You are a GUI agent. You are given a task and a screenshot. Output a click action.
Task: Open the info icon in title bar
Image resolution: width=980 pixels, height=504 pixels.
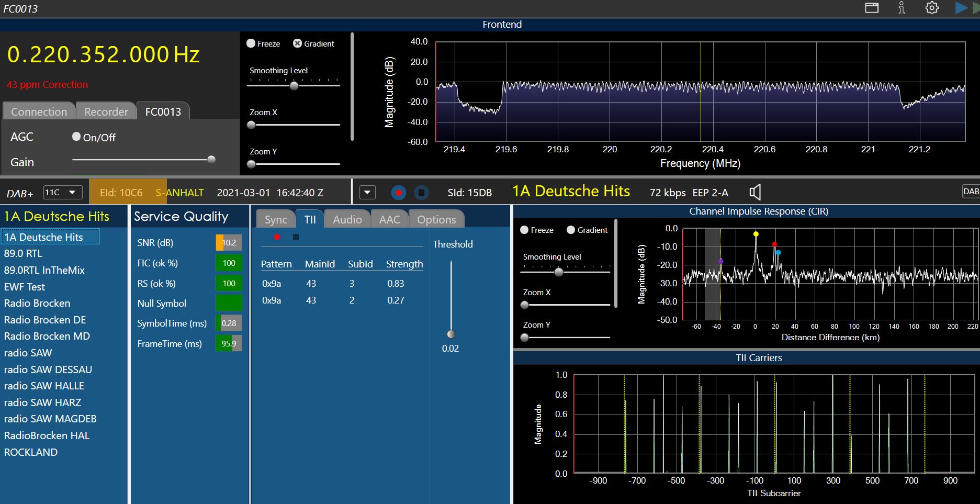click(x=902, y=8)
